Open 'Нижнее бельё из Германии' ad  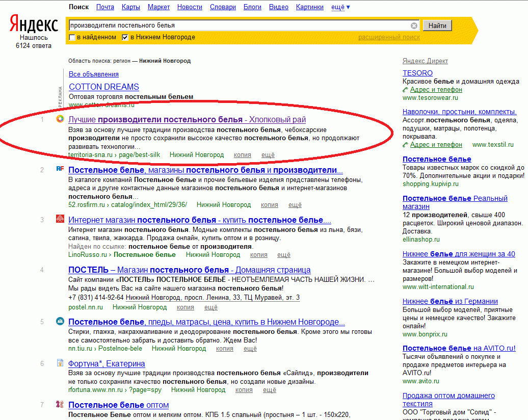pos(450,301)
